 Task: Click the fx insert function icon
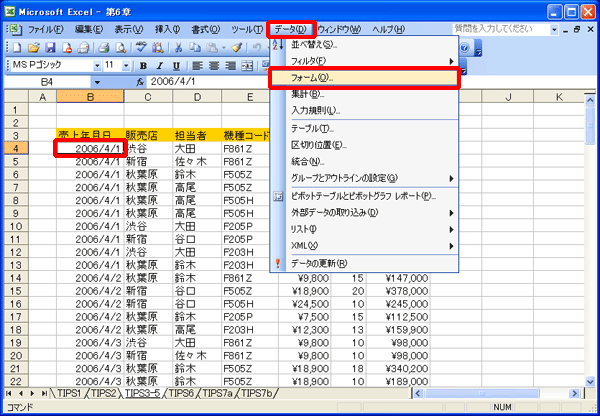(140, 82)
